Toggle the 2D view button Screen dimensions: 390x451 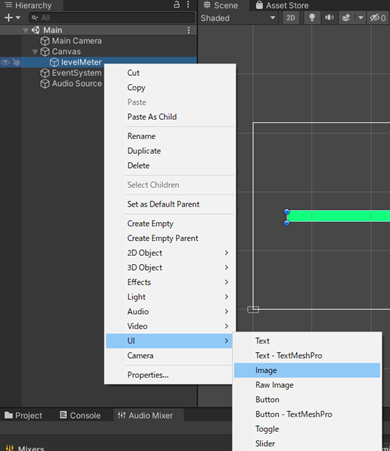(x=291, y=18)
